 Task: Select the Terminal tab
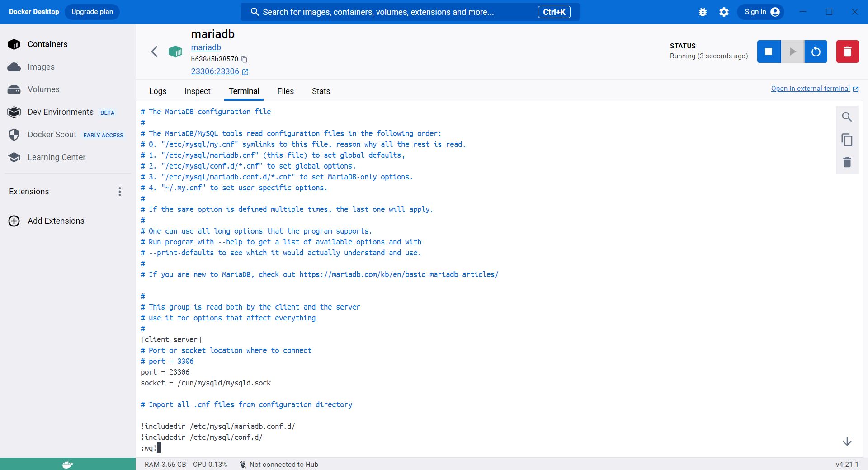tap(244, 91)
